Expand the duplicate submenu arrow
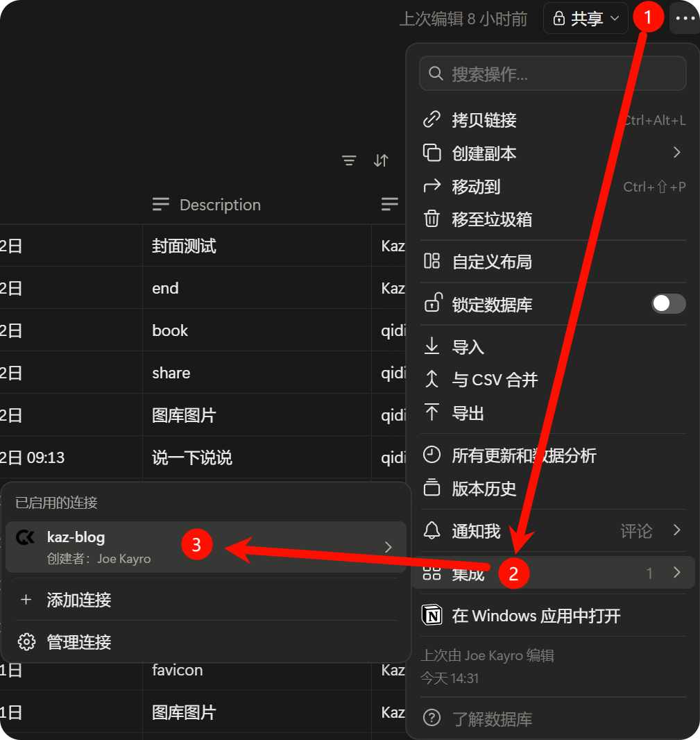This screenshot has width=700, height=740. coord(677,153)
